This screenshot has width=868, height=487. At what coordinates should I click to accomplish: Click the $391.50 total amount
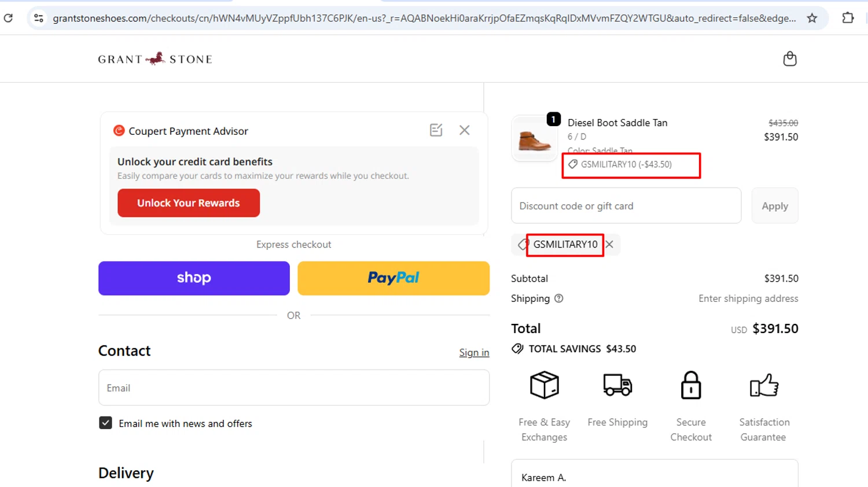coord(775,329)
